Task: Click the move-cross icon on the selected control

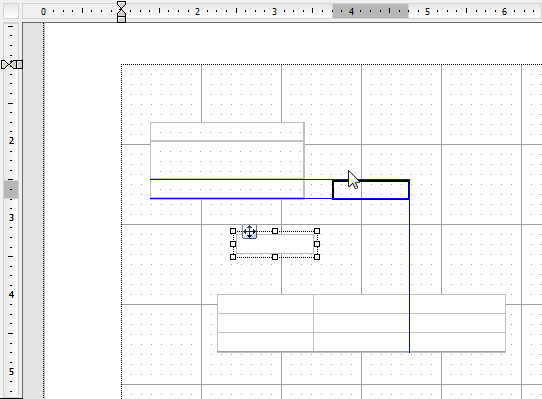Action: click(x=250, y=232)
